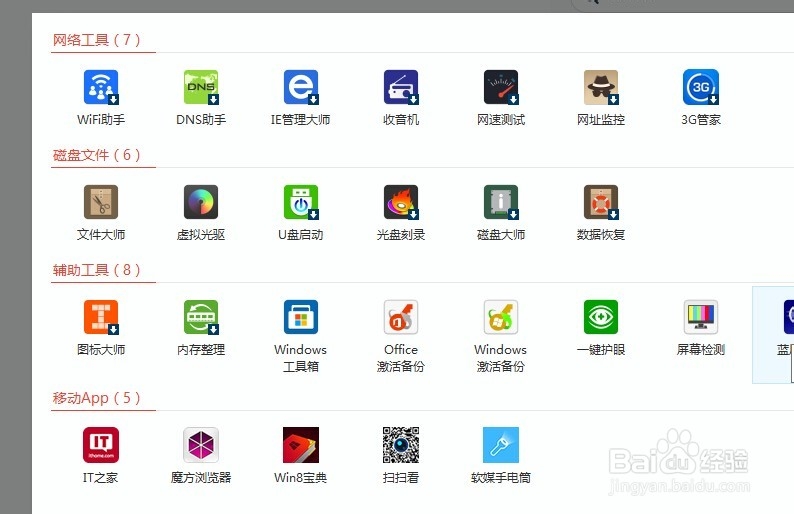
Task: Open the Windows工具箱 icon
Action: click(301, 317)
